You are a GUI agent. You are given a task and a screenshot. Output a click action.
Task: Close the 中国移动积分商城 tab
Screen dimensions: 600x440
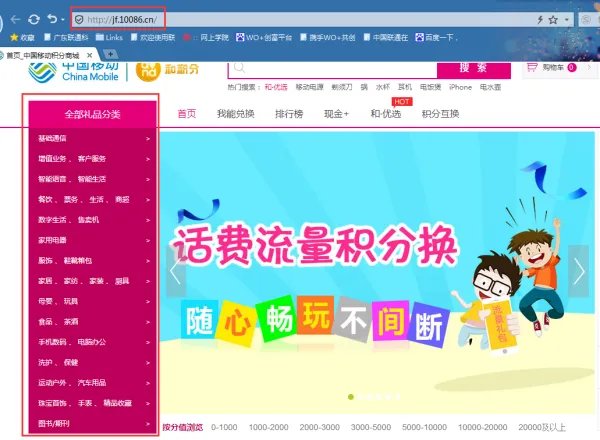click(89, 55)
